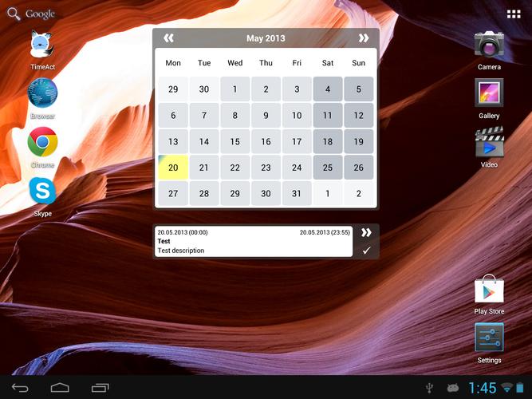
Task: Click the Mon weekday header
Action: [x=173, y=63]
